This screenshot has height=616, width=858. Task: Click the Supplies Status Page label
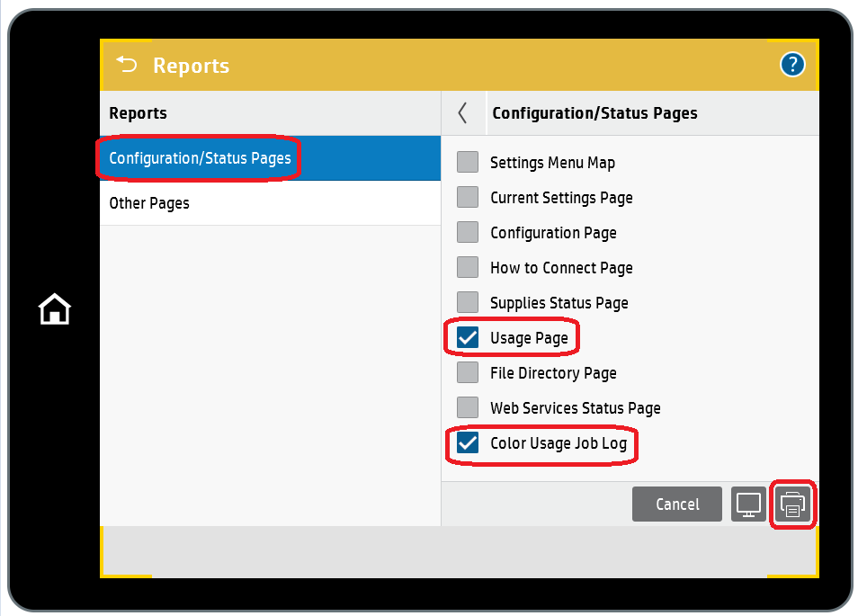(559, 303)
